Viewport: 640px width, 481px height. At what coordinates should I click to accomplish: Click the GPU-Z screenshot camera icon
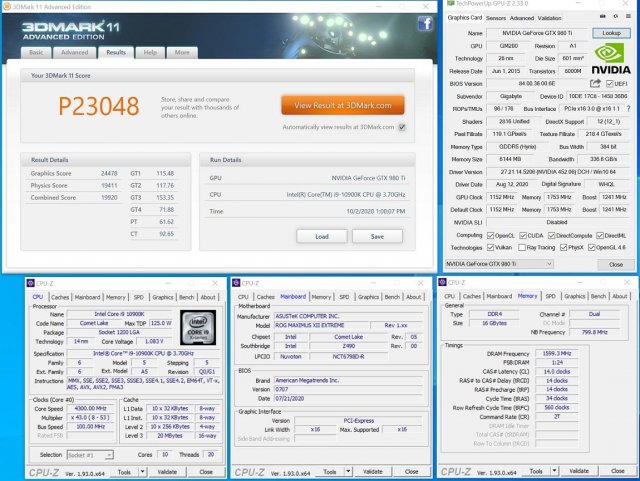603,17
